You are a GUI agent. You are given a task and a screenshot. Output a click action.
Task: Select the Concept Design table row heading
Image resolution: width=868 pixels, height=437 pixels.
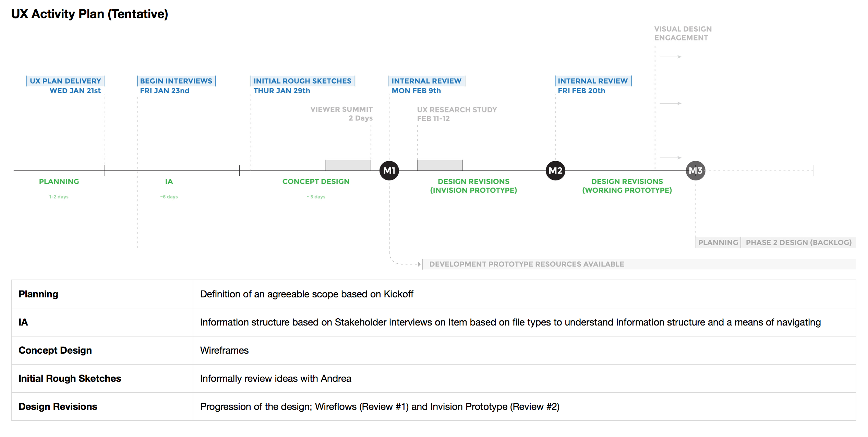click(55, 350)
